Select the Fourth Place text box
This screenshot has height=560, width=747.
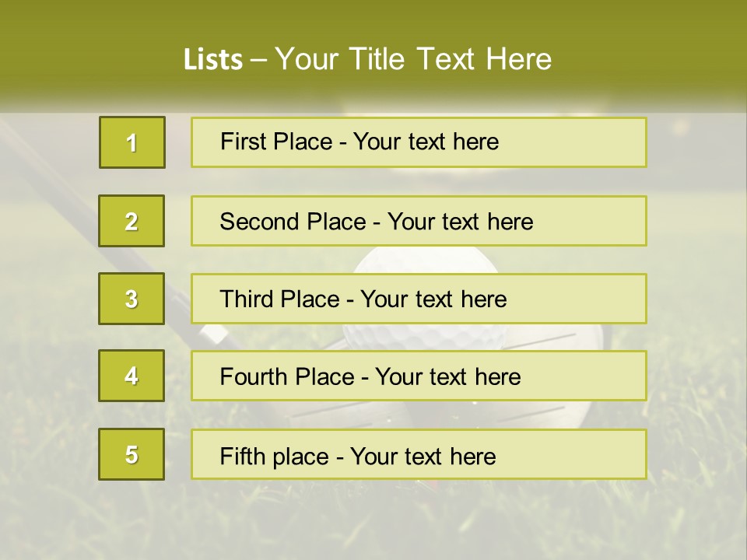point(419,376)
